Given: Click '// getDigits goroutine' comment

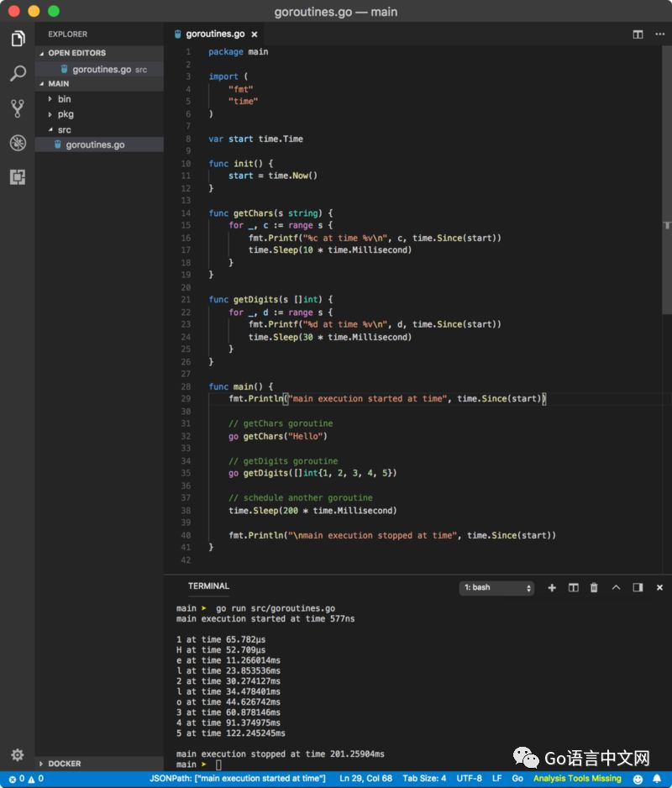Looking at the screenshot, I should pos(283,461).
